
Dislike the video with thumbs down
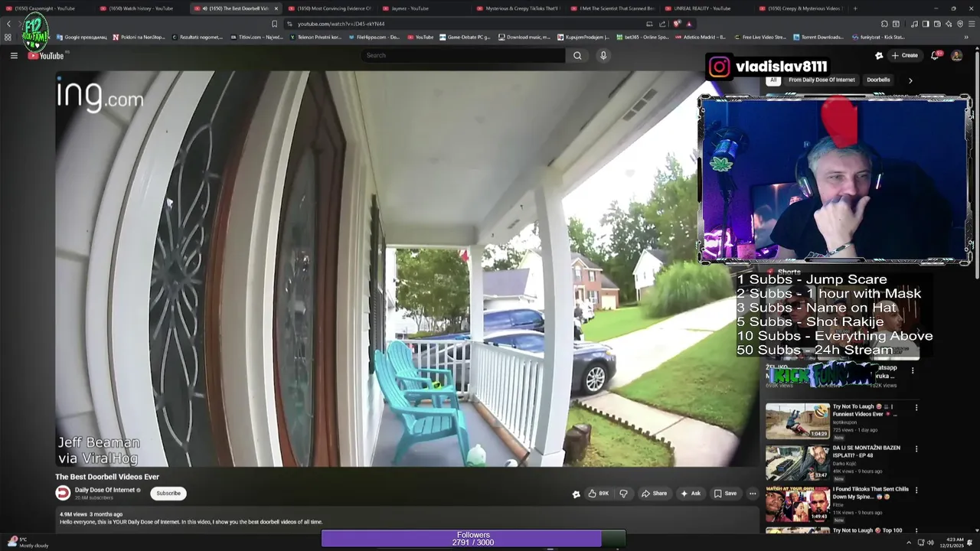point(623,494)
